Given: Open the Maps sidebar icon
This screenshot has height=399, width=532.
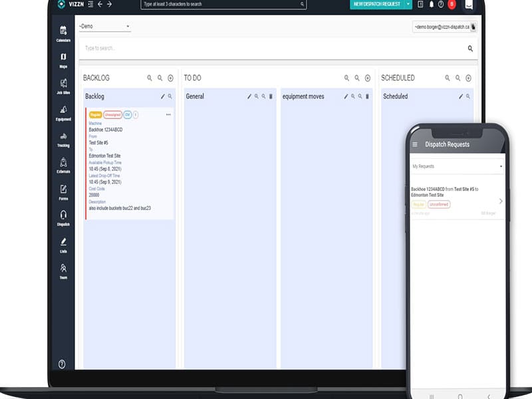Looking at the screenshot, I should (63, 59).
